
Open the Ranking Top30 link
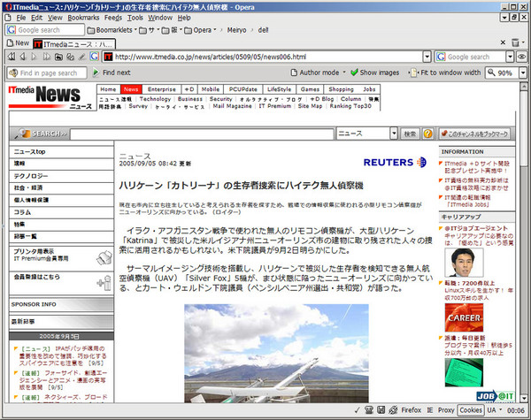click(x=350, y=106)
